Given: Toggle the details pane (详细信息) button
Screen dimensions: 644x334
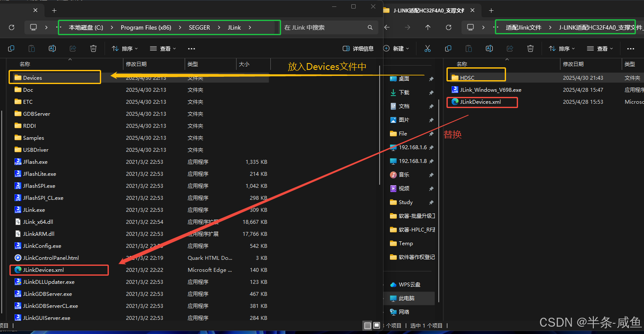Looking at the screenshot, I should pos(358,49).
